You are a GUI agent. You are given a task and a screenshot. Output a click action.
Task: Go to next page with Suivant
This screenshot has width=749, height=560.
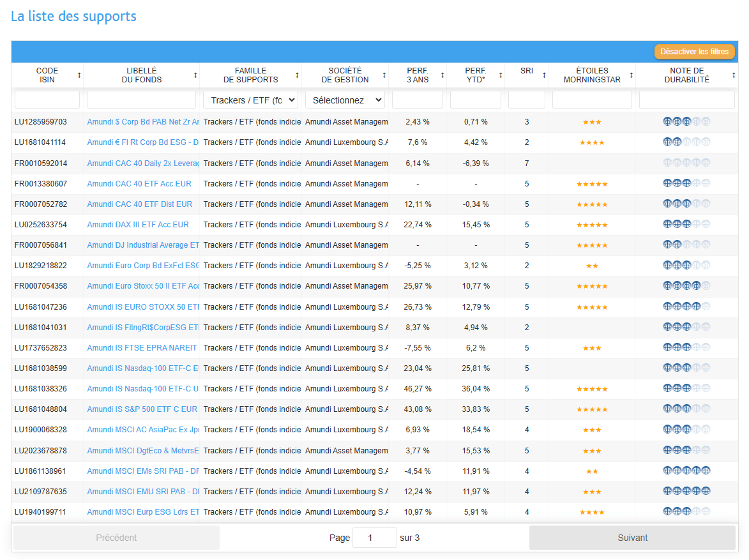[632, 538]
